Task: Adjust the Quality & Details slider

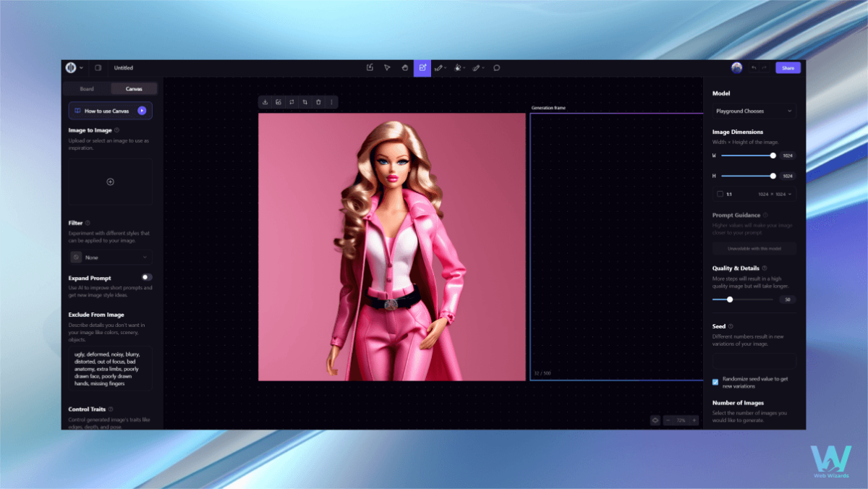Action: (x=743, y=299)
